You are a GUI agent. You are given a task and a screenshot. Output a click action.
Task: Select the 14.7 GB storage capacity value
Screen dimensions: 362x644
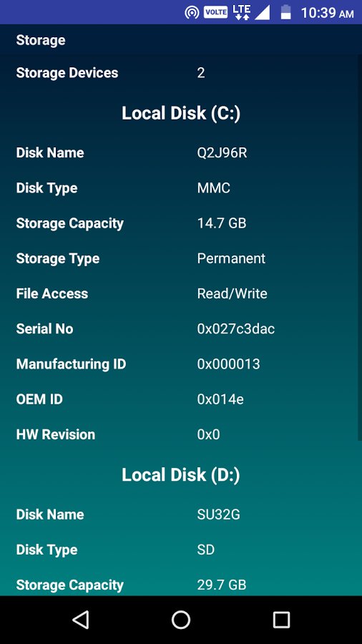coord(222,223)
